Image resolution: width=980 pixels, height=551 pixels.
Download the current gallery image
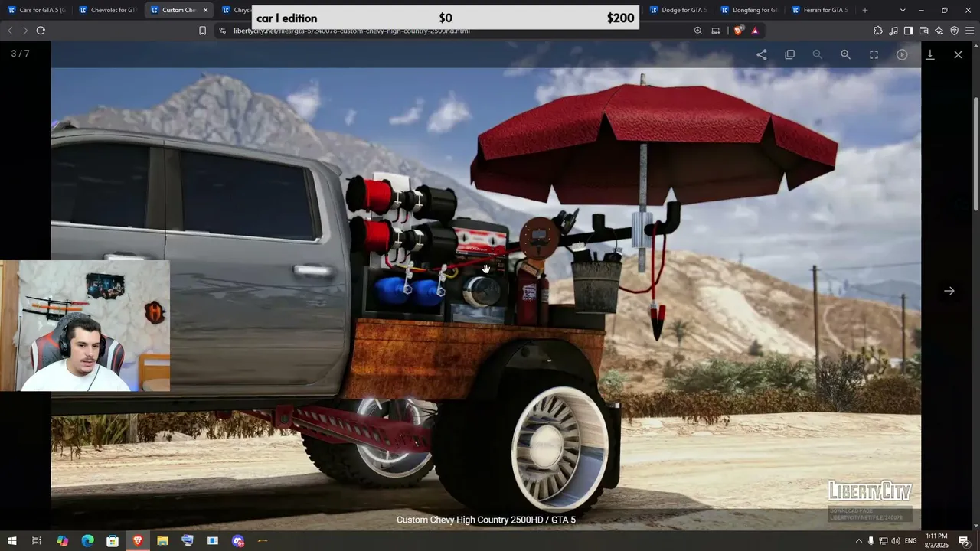pos(930,54)
